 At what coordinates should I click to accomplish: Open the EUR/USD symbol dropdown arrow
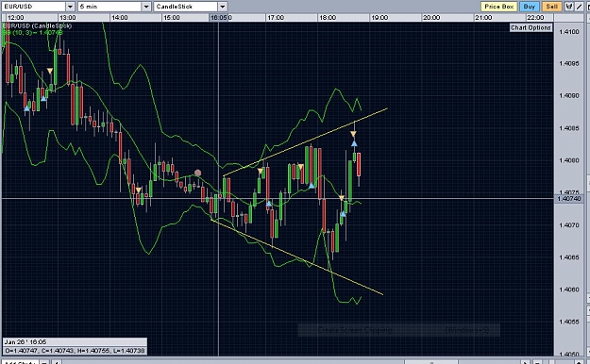[x=70, y=7]
